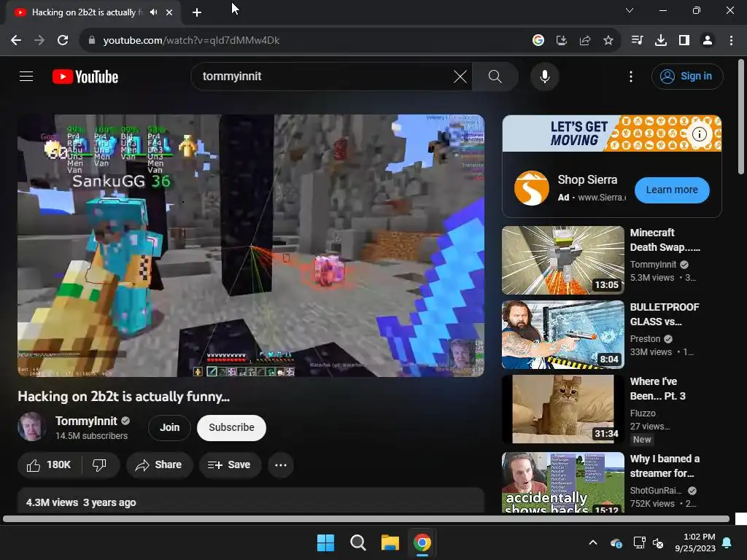
Task: Click the muted volume tray icon
Action: click(x=659, y=542)
